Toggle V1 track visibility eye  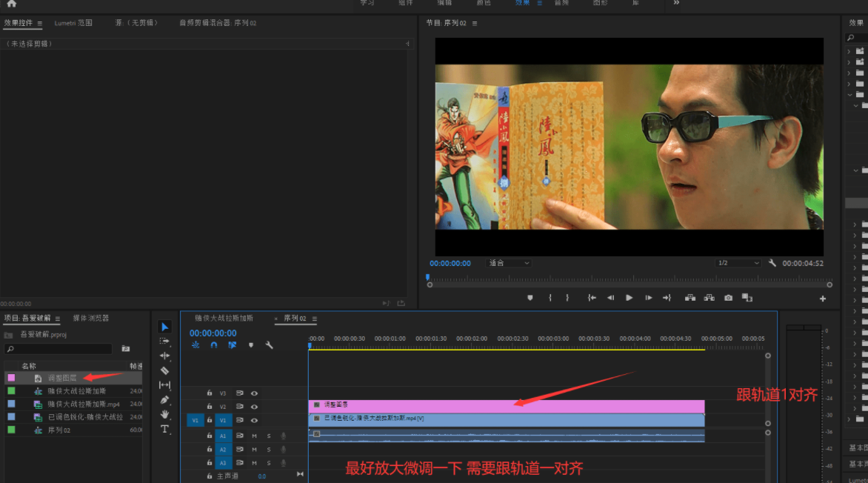[254, 421]
